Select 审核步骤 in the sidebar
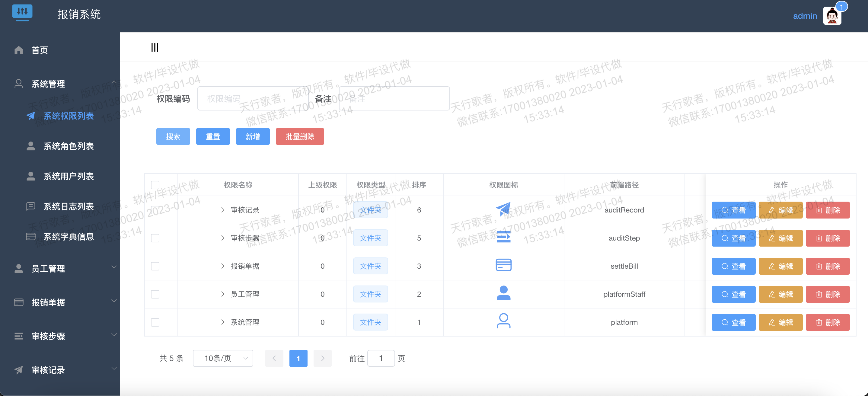868x396 pixels. pyautogui.click(x=48, y=336)
